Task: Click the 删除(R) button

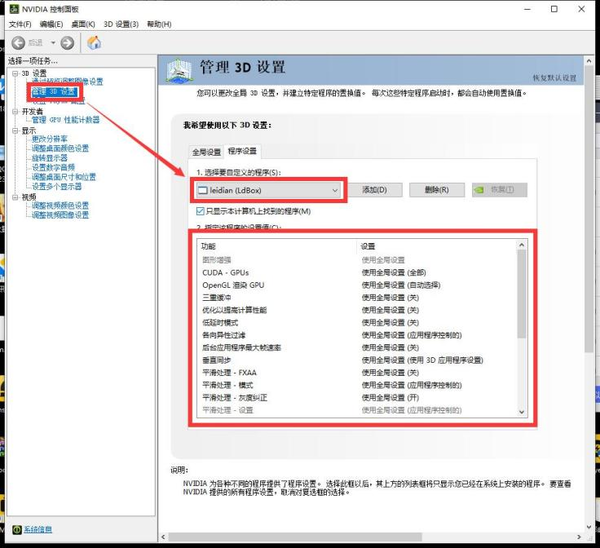Action: [437, 190]
